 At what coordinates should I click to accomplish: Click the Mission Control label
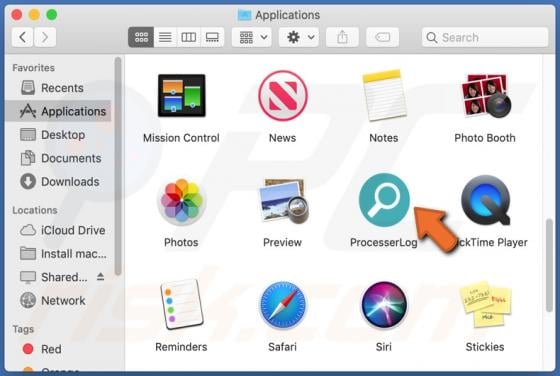[x=181, y=138]
